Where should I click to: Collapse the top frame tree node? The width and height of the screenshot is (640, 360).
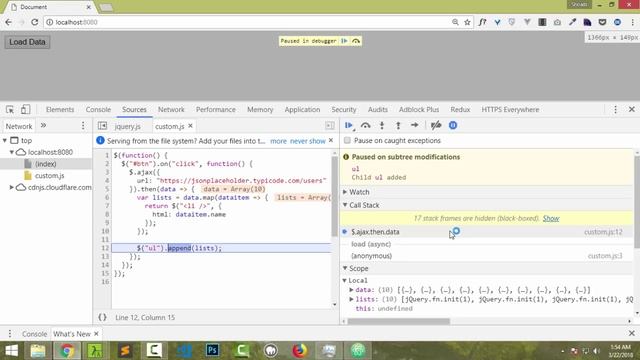(5, 140)
